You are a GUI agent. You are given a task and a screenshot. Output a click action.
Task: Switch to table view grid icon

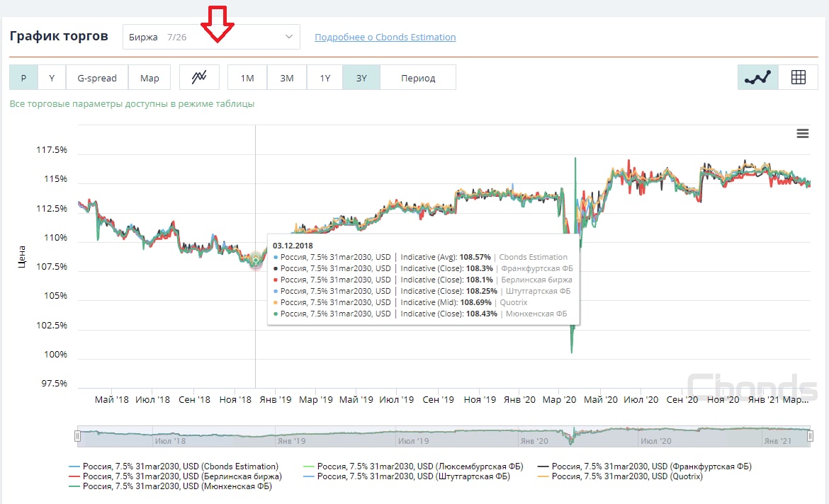[798, 77]
